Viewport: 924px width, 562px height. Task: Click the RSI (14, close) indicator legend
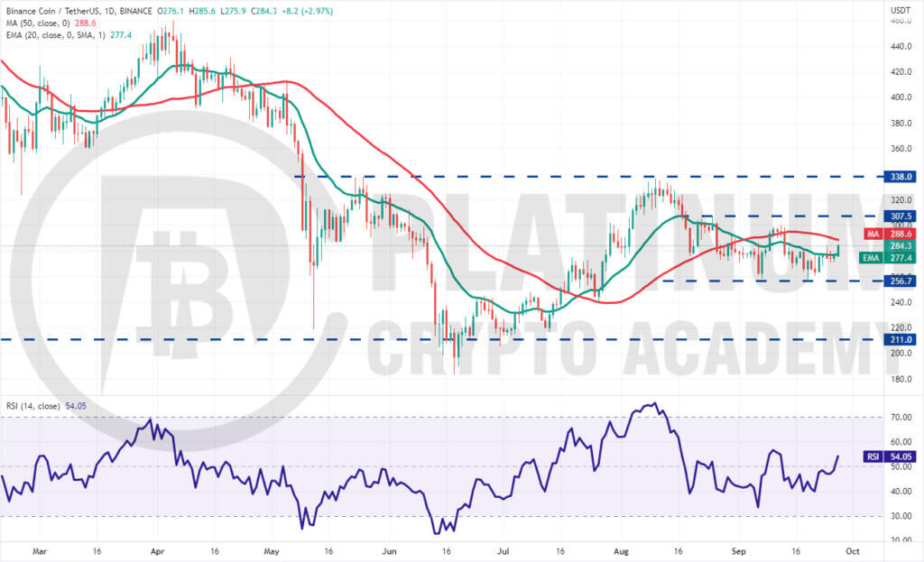[x=33, y=406]
